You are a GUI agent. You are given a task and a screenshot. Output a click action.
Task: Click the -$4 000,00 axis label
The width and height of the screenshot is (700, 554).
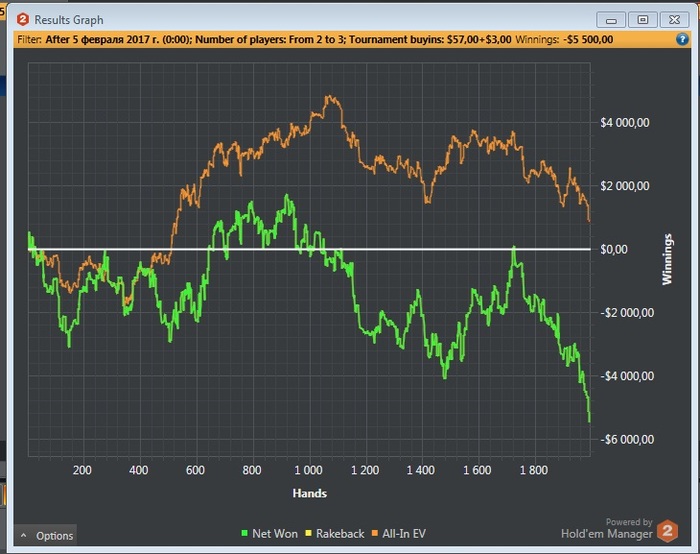click(627, 376)
